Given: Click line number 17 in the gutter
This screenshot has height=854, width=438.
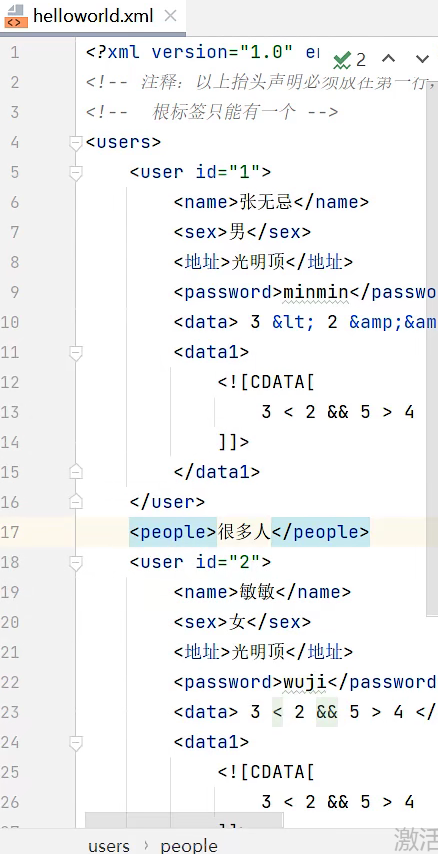Looking at the screenshot, I should (x=10, y=532).
